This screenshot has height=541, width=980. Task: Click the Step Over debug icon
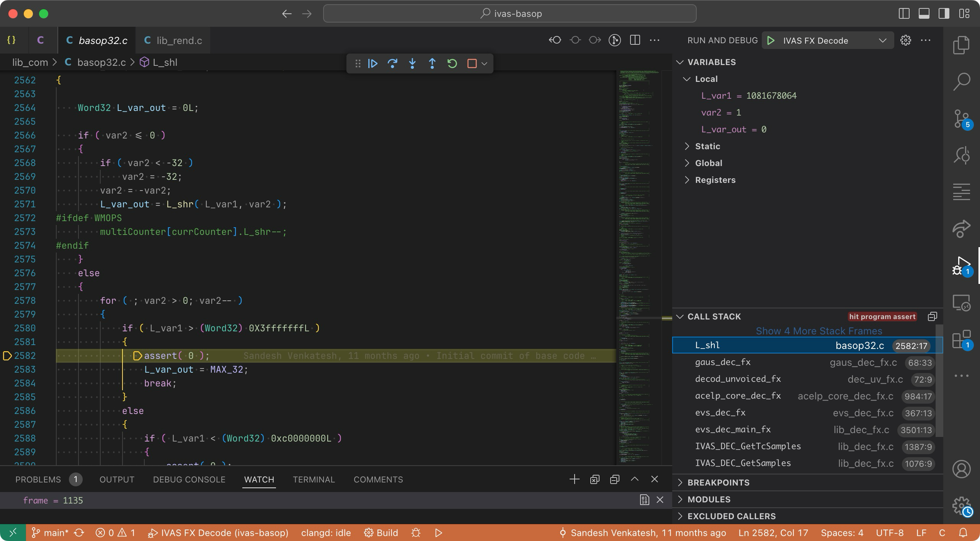pos(392,64)
